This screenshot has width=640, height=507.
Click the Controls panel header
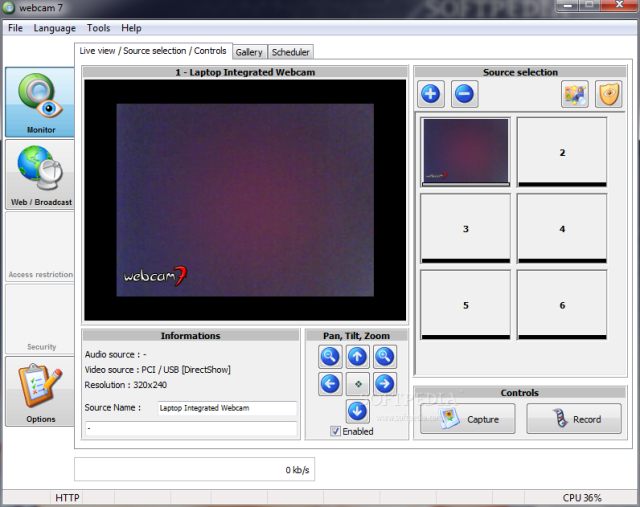[520, 393]
